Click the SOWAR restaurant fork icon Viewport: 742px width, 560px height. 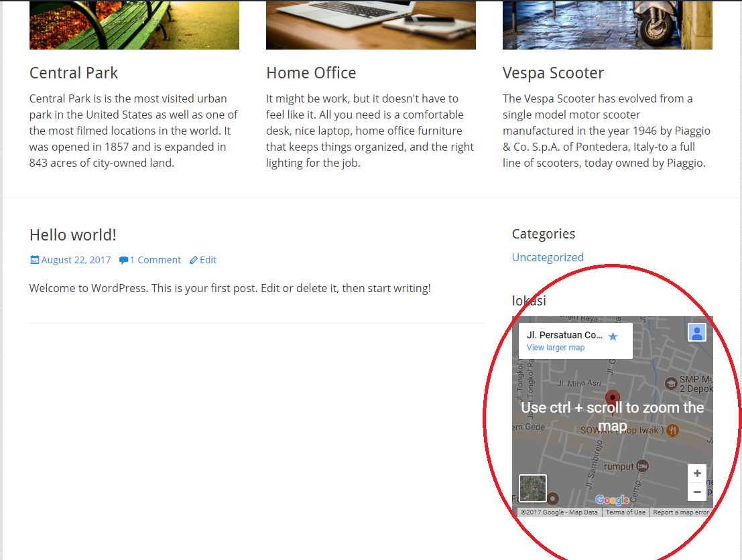672,431
